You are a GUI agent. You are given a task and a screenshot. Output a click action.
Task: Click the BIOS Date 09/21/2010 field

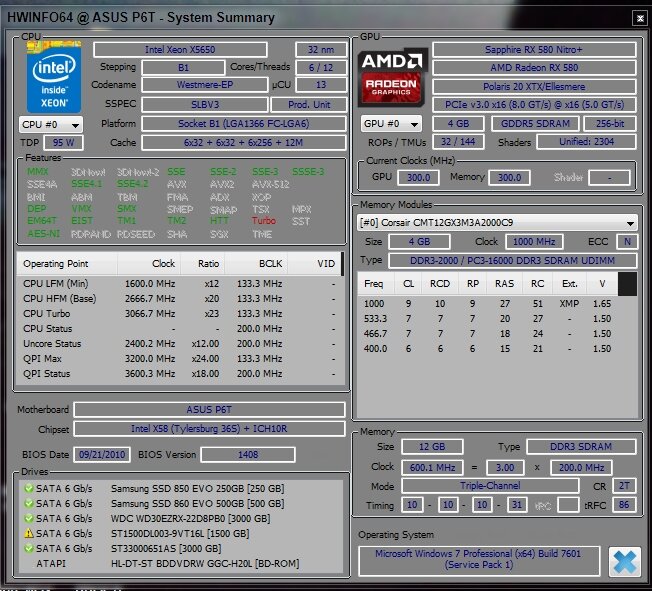click(102, 455)
